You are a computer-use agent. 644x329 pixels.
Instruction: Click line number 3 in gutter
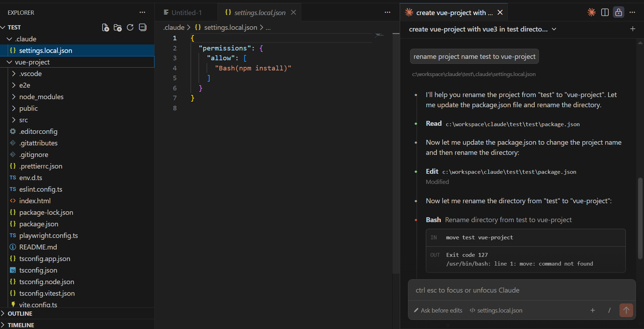[x=174, y=58]
